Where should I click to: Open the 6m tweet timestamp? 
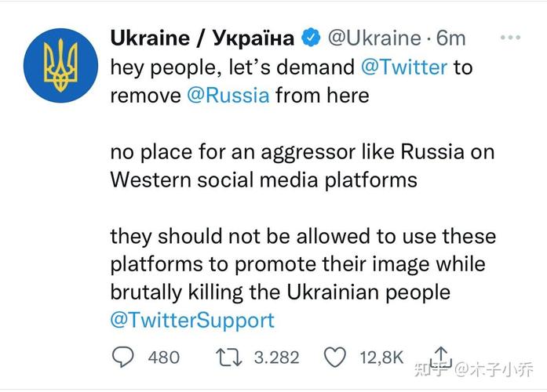click(x=450, y=38)
